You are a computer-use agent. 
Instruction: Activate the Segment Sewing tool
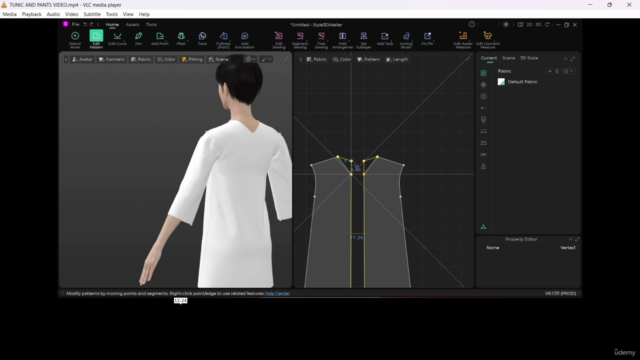point(300,40)
